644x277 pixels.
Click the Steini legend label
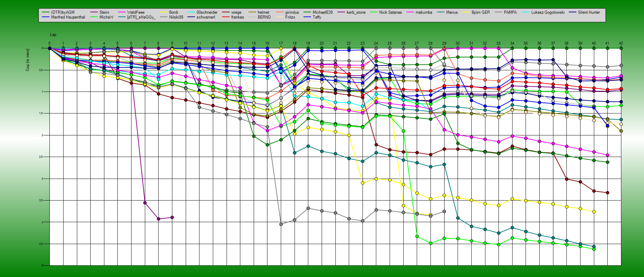tap(104, 12)
